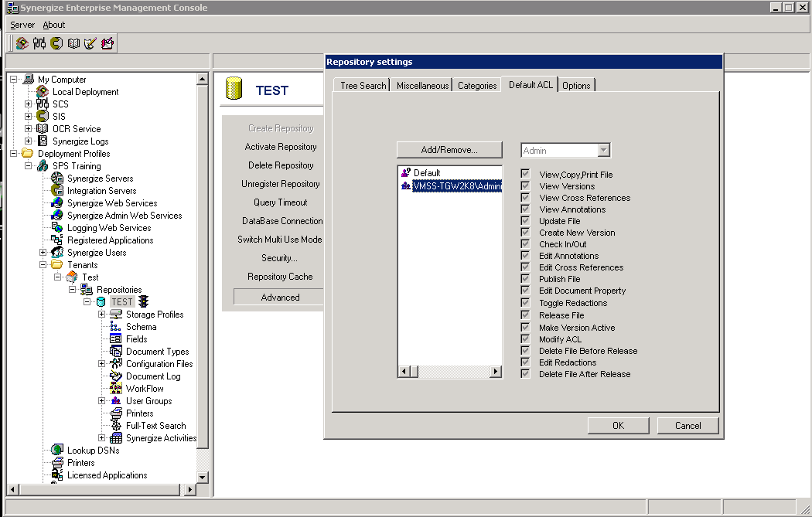The height and width of the screenshot is (517, 812).
Task: Click the WorkFlow tree icon
Action: [x=116, y=389]
